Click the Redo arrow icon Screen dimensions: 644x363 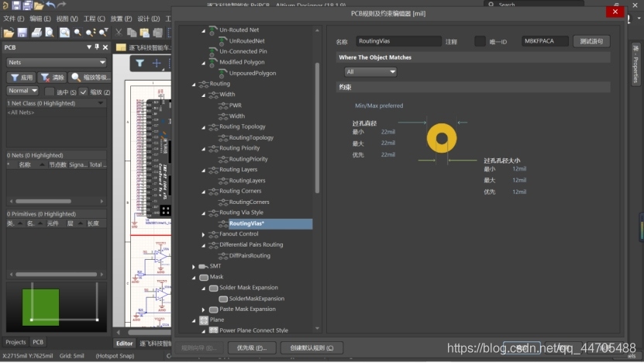click(x=61, y=5)
